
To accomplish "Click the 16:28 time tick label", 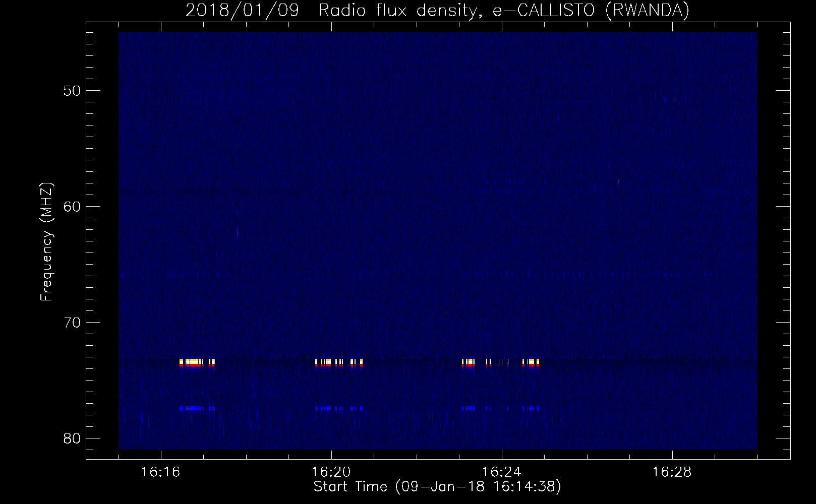I will tap(672, 472).
